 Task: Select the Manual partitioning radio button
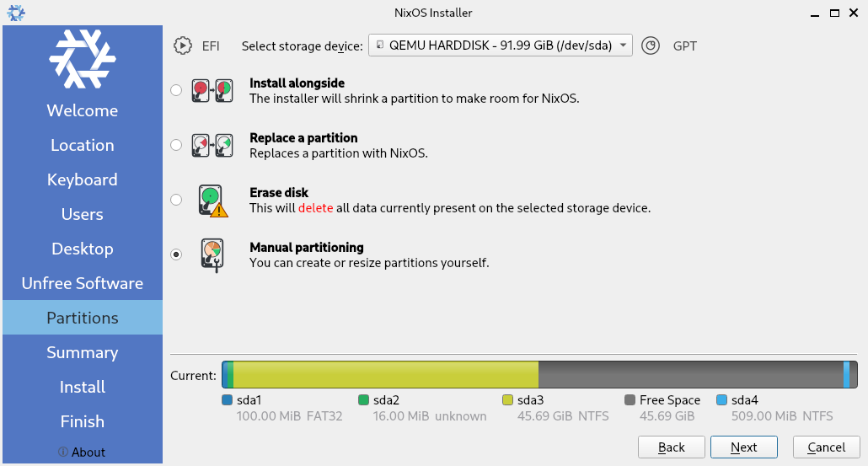tap(176, 254)
